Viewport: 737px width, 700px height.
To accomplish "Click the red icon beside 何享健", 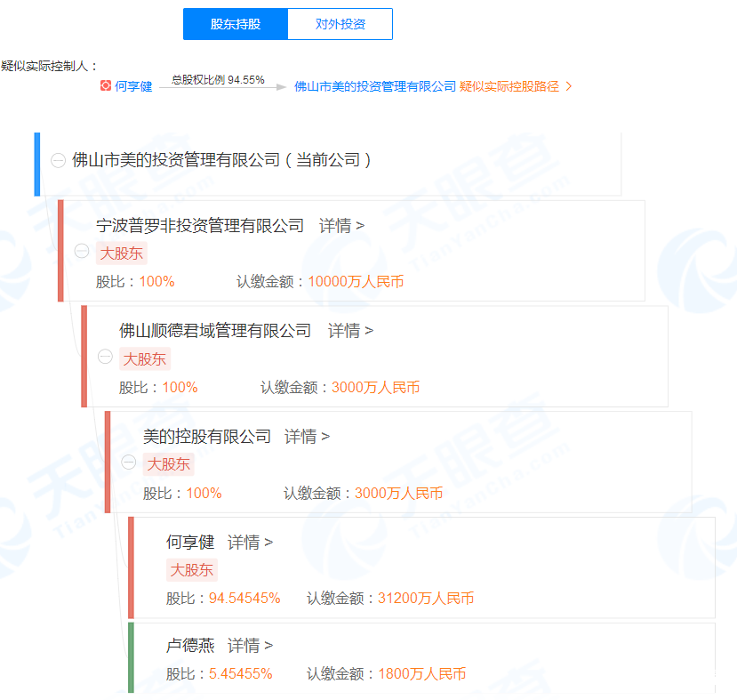I will tap(106, 85).
